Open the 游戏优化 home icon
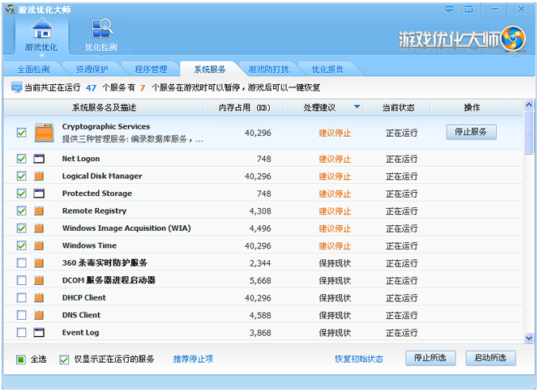Viewport: 539px width, 392px height. pyautogui.click(x=41, y=29)
